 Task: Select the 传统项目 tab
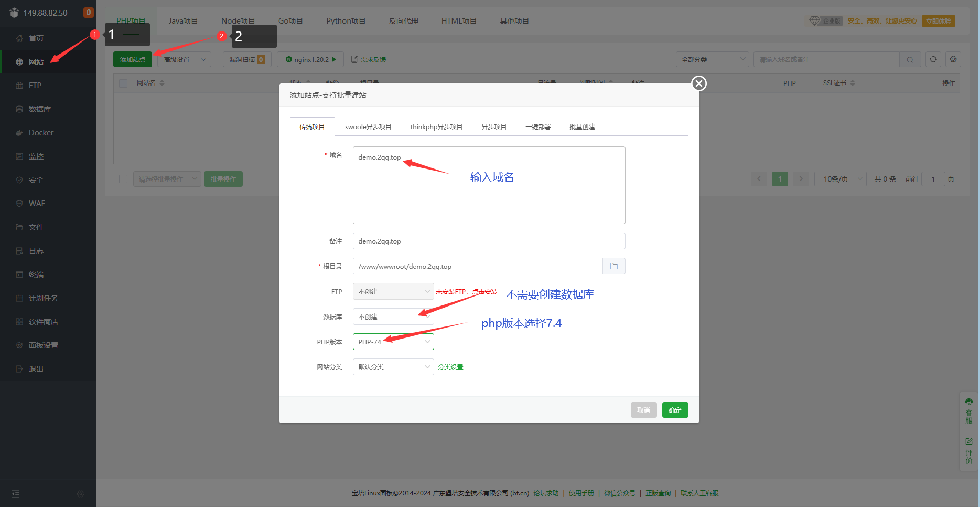pyautogui.click(x=312, y=126)
